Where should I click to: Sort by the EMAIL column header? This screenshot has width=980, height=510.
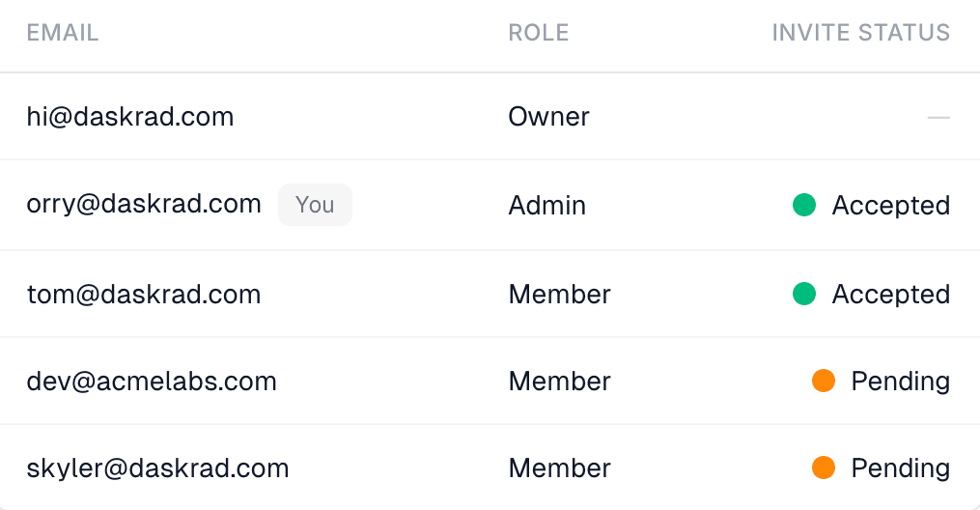pos(63,33)
